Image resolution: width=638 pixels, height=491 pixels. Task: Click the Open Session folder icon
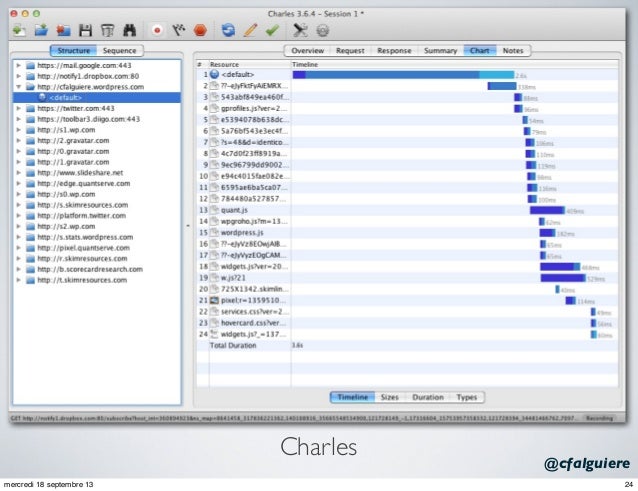coord(41,30)
